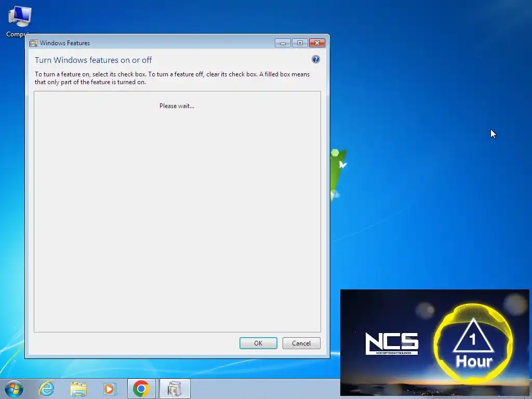Minimize the Windows Features window
This screenshot has height=399, width=532.
point(283,43)
